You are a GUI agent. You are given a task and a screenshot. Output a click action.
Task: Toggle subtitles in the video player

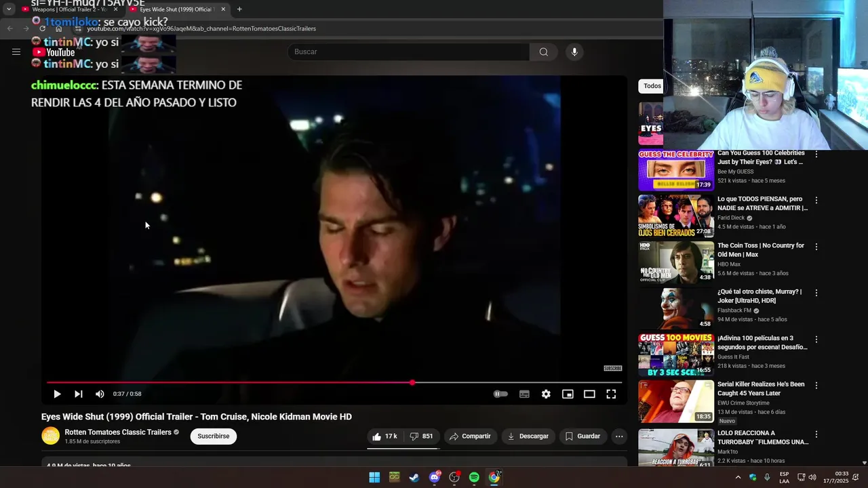pos(524,394)
